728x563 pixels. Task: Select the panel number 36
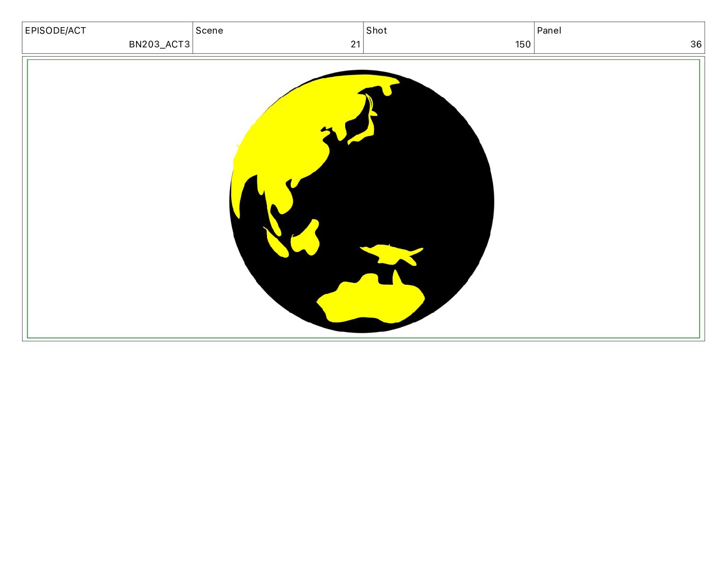point(696,45)
